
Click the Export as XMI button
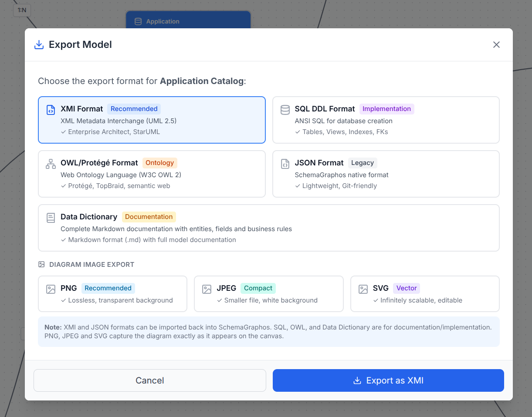coord(388,380)
